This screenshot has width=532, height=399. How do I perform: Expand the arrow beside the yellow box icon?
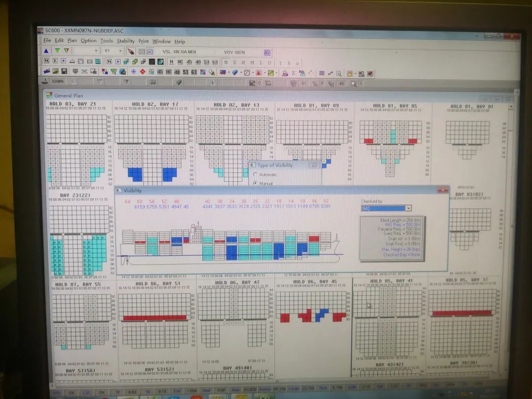pos(355,73)
